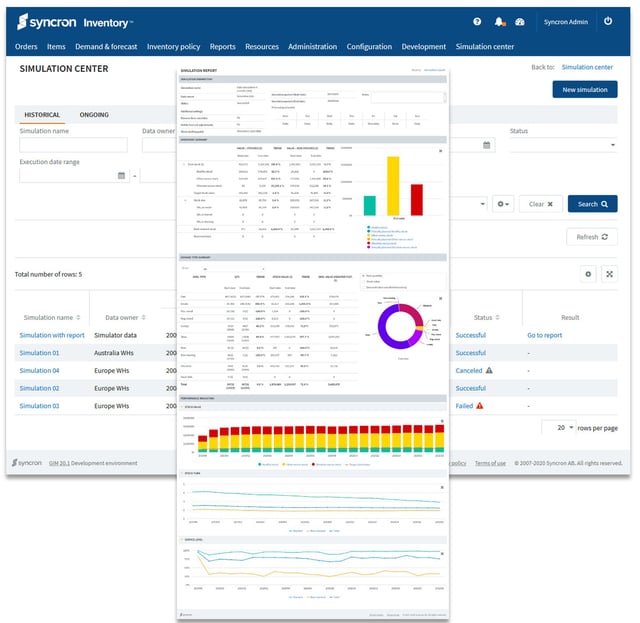Image resolution: width=640 pixels, height=623 pixels.
Task: Click the table settings gear icon
Action: [x=587, y=273]
